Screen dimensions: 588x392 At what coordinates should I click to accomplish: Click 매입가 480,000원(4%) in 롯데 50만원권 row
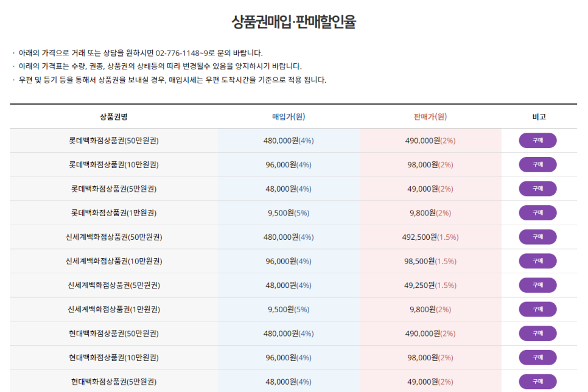pos(289,141)
